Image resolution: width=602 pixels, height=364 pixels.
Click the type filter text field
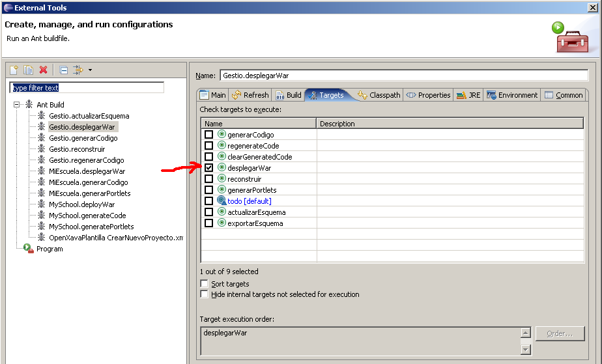pos(87,87)
